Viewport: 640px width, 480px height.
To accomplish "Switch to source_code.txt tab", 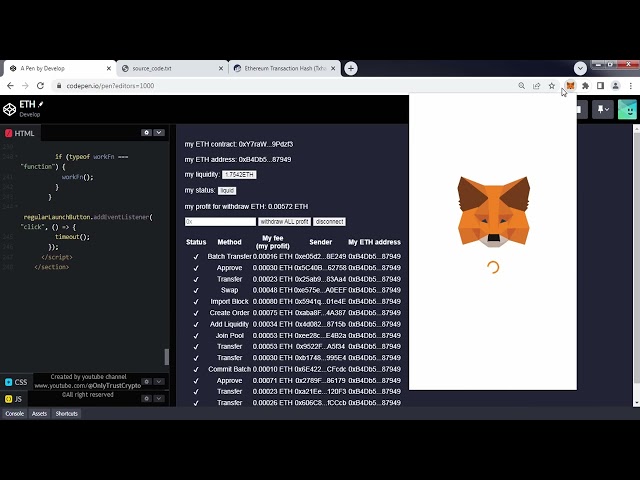I will (172, 68).
